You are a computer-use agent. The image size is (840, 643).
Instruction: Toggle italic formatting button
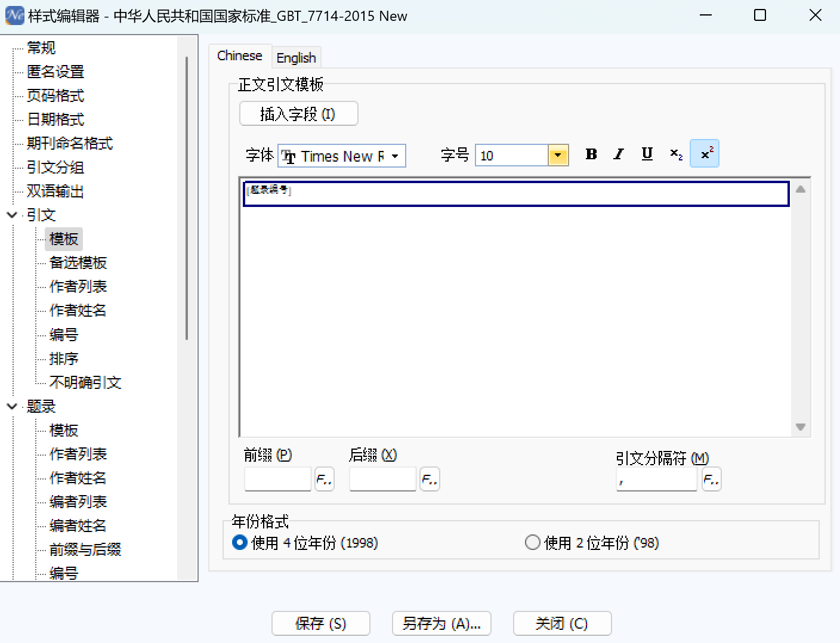[x=619, y=154]
